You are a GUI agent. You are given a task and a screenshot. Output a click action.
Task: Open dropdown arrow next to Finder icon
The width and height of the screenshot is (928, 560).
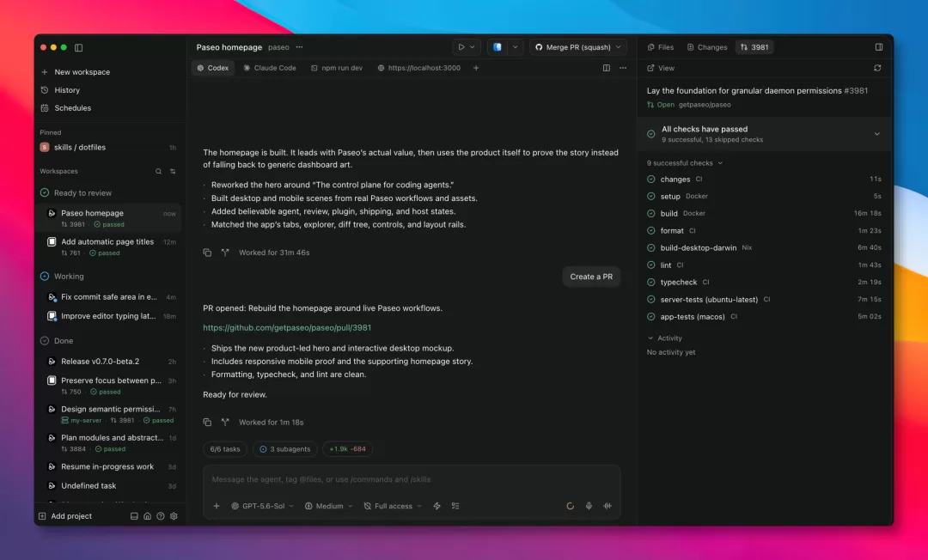tap(516, 47)
